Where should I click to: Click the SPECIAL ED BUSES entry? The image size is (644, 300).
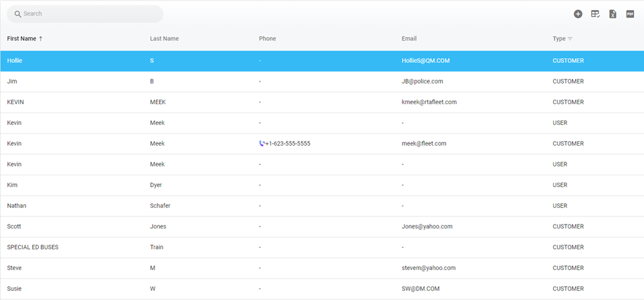pyautogui.click(x=33, y=247)
